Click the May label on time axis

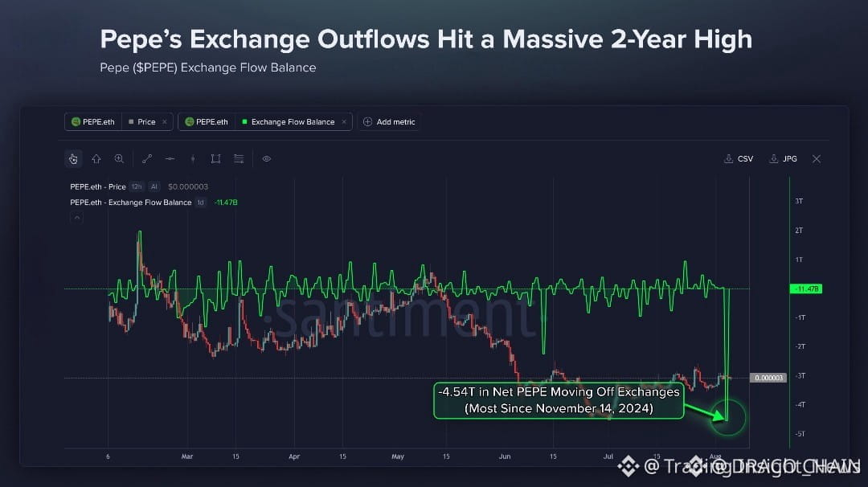(398, 456)
